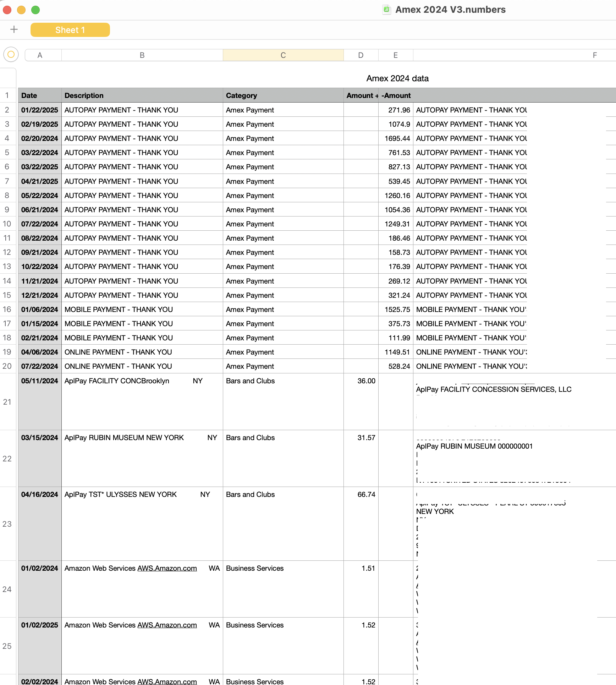Select the 05/11/2024 date cell
This screenshot has width=616, height=685.
click(40, 381)
